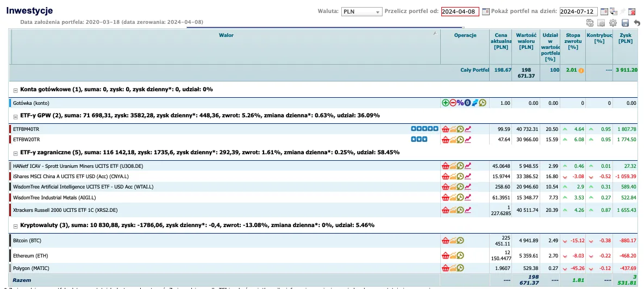Image resolution: width=644 pixels, height=289 pixels.
Task: Click the five-star rating of ETFBM40TR
Action: tap(424, 129)
